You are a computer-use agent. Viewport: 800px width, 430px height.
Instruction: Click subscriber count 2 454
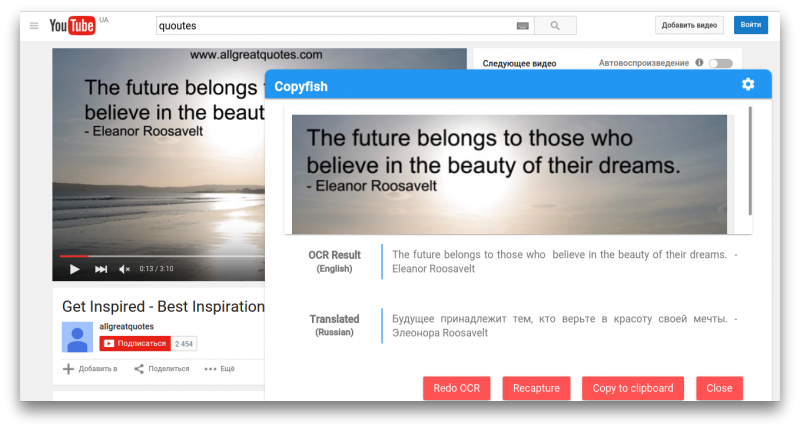184,344
